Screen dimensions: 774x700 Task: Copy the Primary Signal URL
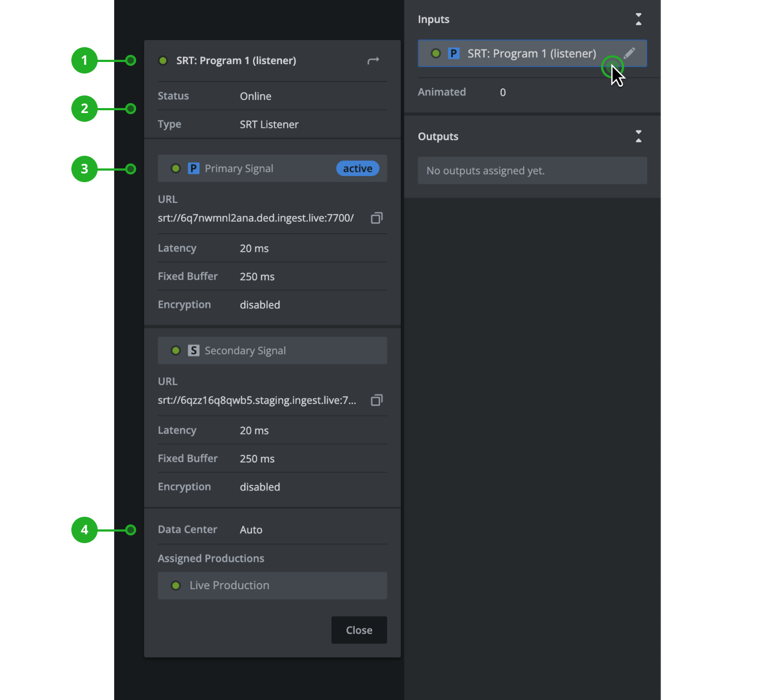(377, 218)
